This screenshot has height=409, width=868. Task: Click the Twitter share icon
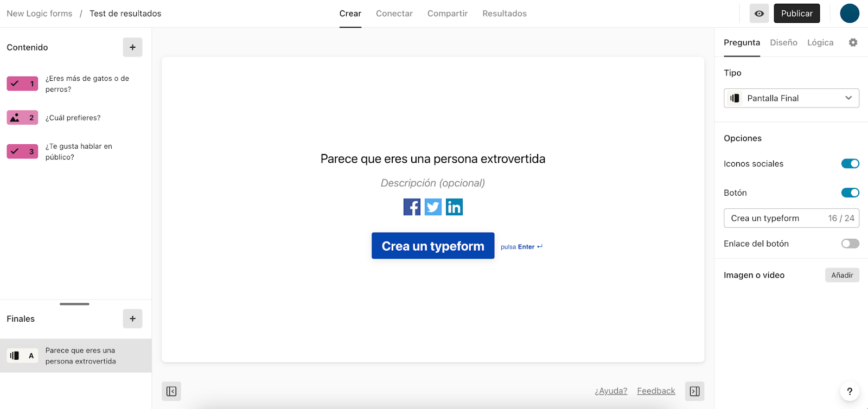pos(433,207)
